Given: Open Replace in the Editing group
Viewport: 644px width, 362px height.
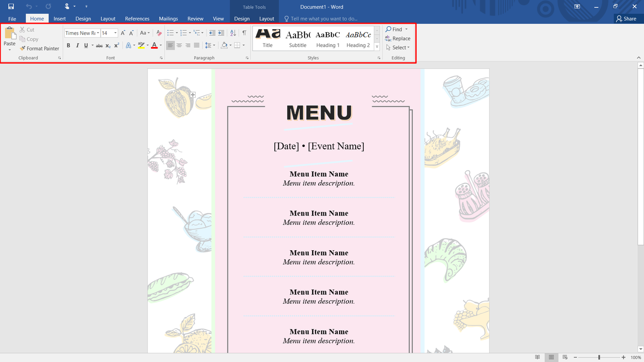Looking at the screenshot, I should (397, 38).
